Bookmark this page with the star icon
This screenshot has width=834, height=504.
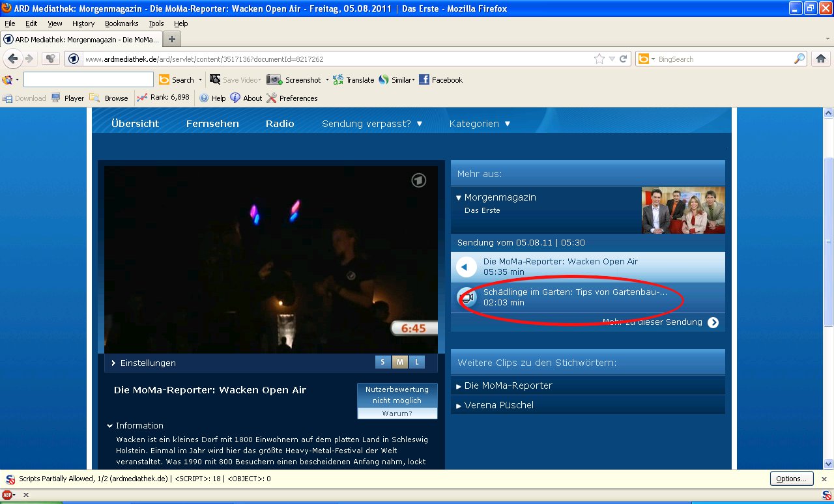[599, 59]
